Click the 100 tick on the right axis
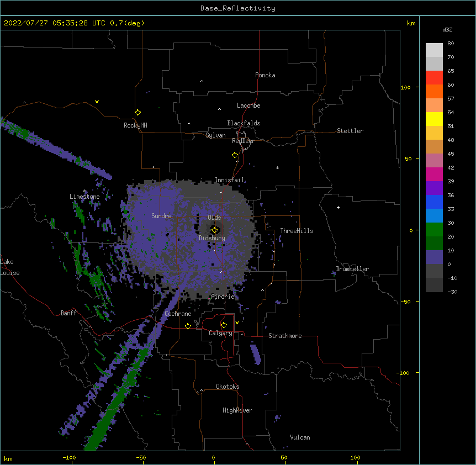476x465 pixels. click(x=405, y=87)
